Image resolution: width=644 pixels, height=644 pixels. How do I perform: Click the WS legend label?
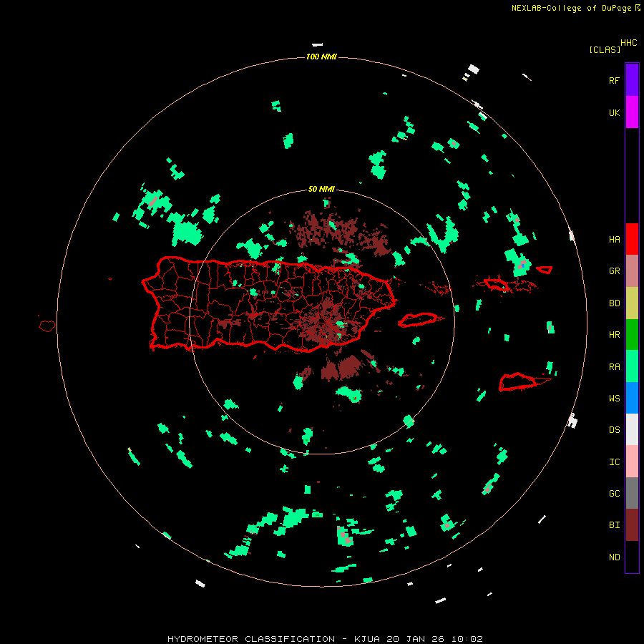click(x=614, y=398)
